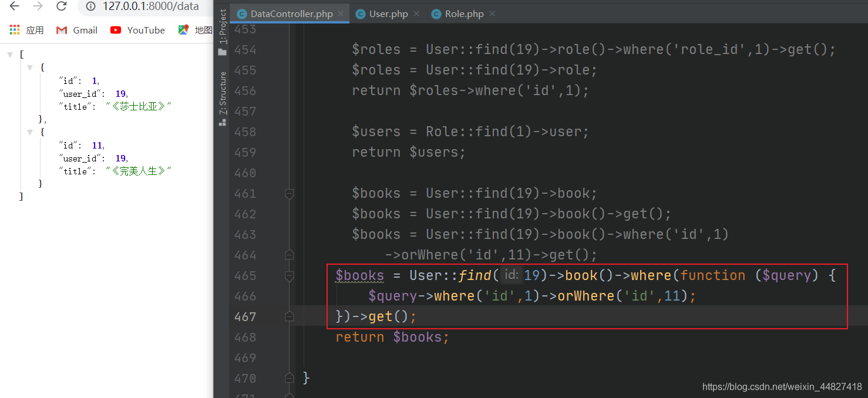Select the title value 《完美人生》
868x398 pixels.
139,171
